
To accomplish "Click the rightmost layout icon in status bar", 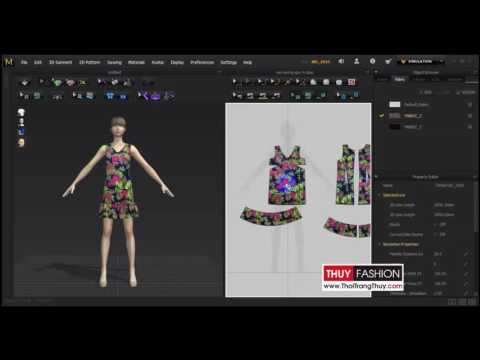I will (x=472, y=302).
